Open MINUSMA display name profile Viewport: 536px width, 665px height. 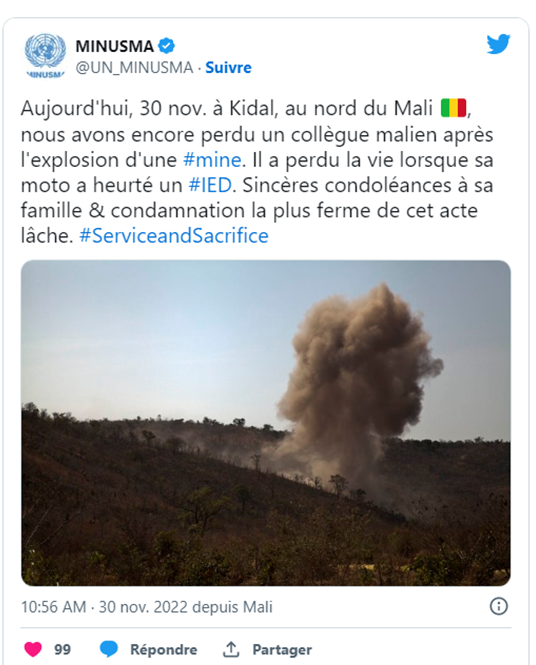point(114,46)
